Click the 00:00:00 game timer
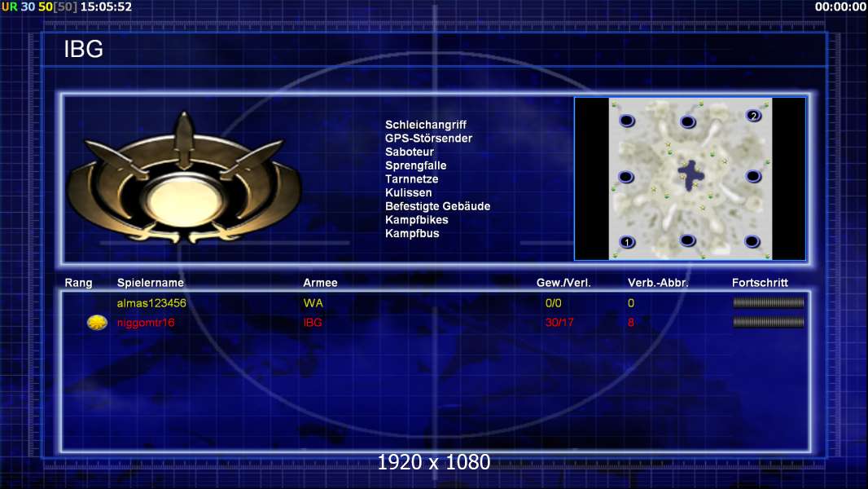The image size is (868, 489). tap(840, 7)
